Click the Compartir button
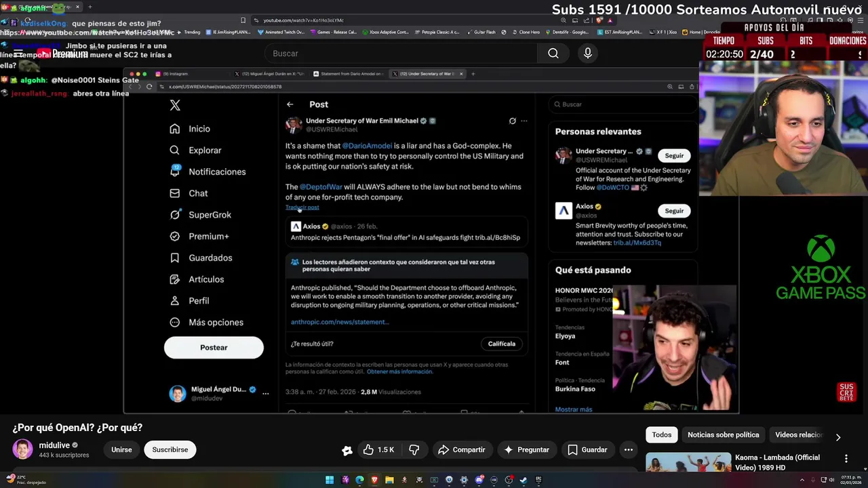Screen dimensions: 868x488 point(461,449)
